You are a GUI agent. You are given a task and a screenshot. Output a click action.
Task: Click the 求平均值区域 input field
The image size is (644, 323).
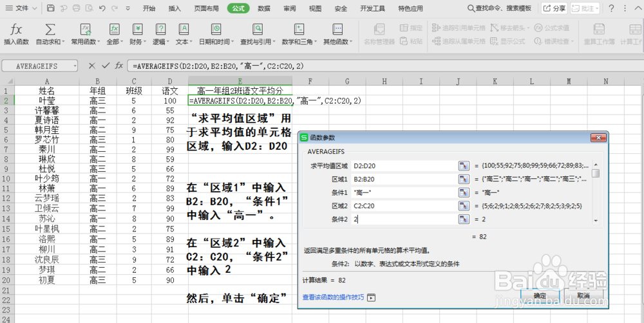[x=404, y=166]
